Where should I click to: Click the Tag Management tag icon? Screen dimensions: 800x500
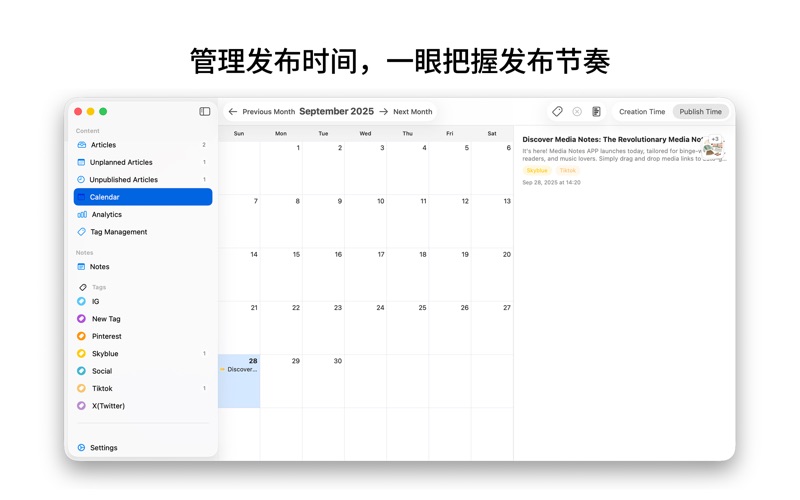pyautogui.click(x=81, y=232)
